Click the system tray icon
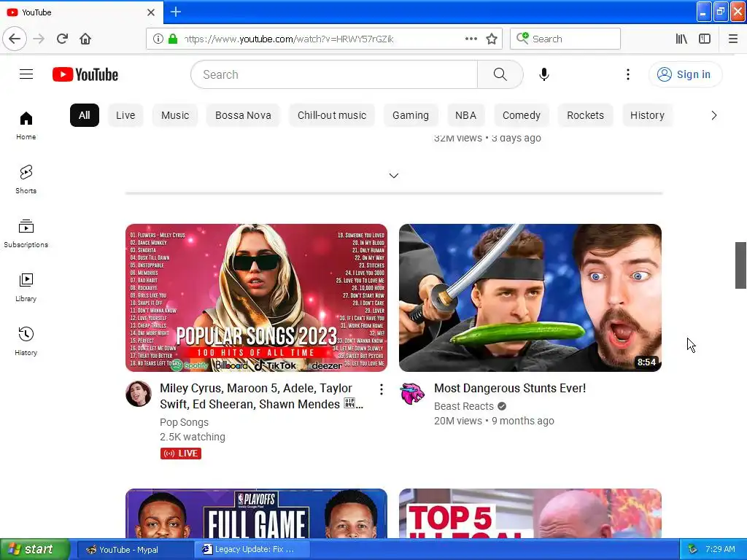Screen dimensions: 747x560 (692, 549)
